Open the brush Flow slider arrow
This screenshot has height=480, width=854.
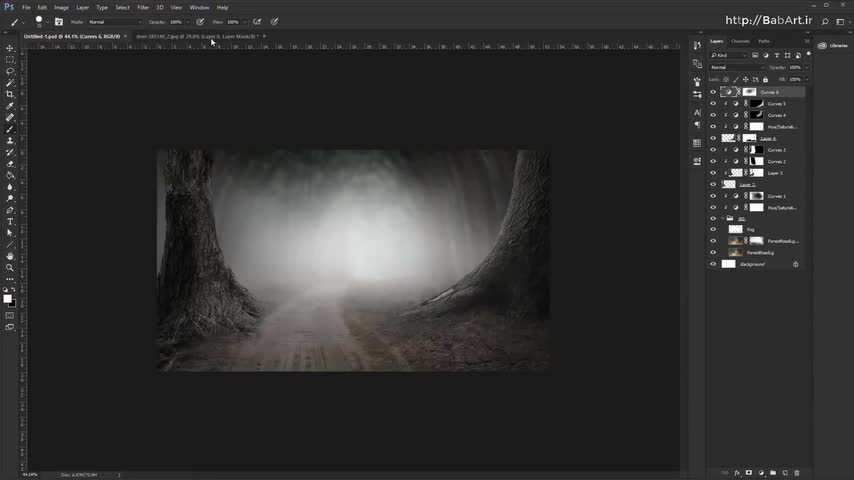click(245, 22)
